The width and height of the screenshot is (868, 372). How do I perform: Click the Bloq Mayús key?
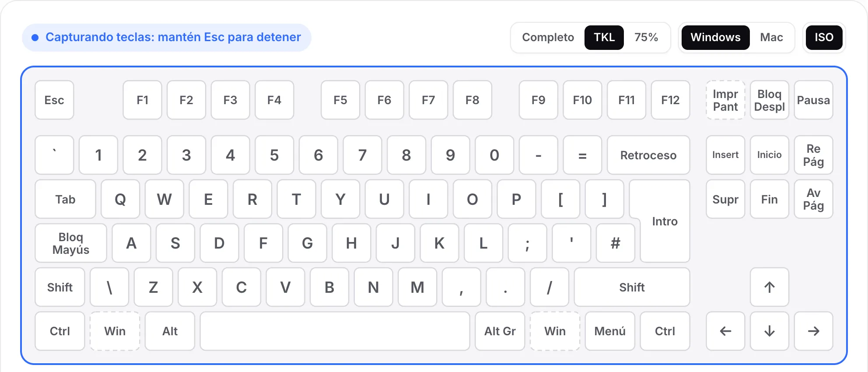pyautogui.click(x=71, y=243)
